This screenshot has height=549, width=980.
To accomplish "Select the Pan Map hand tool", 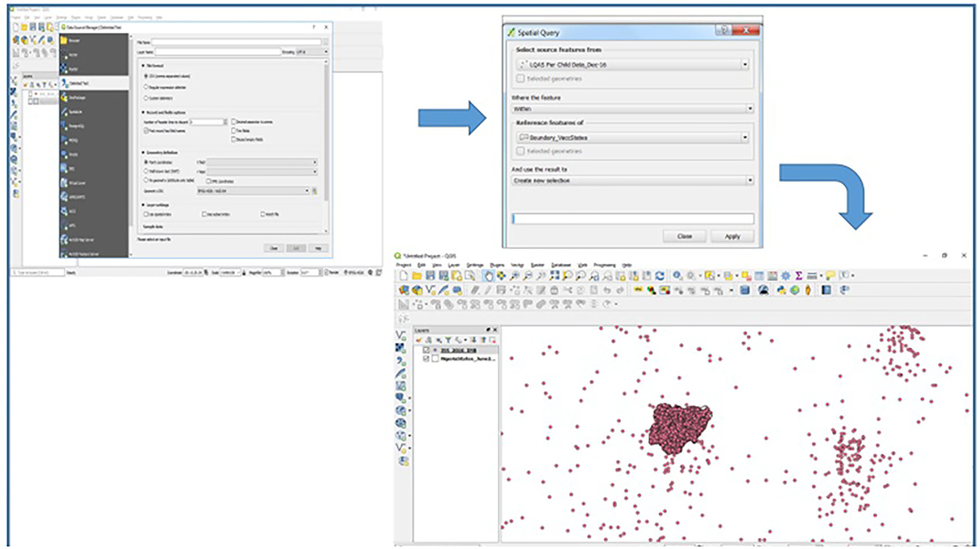I will (x=488, y=276).
